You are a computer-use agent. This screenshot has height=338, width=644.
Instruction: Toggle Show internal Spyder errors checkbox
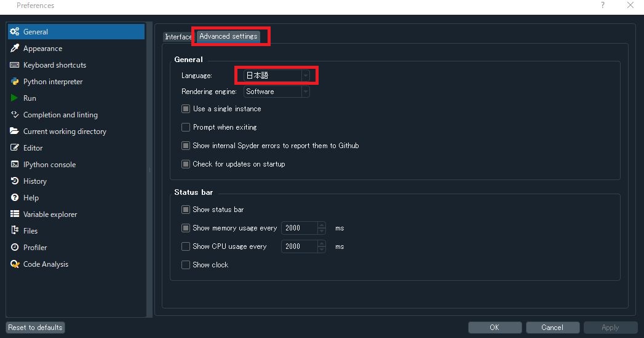pyautogui.click(x=186, y=146)
